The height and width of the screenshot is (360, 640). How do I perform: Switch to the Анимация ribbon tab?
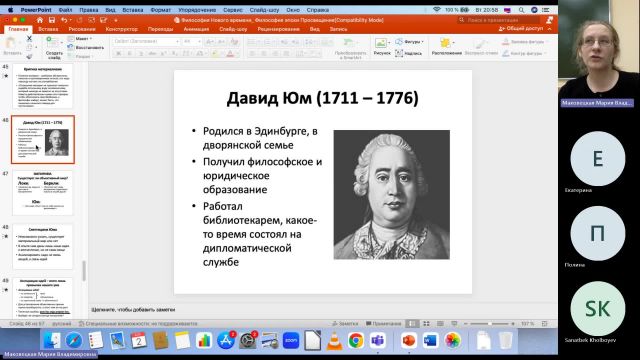tap(196, 29)
